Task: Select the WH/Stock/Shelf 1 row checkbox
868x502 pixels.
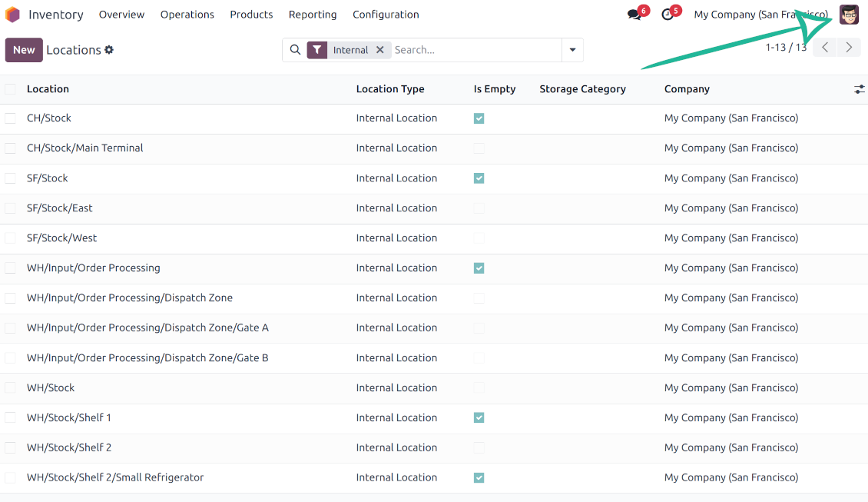Action: click(x=10, y=417)
